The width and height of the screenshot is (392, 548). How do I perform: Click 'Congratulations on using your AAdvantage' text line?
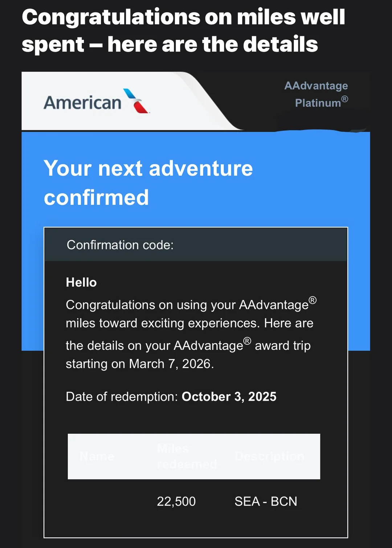[187, 305]
